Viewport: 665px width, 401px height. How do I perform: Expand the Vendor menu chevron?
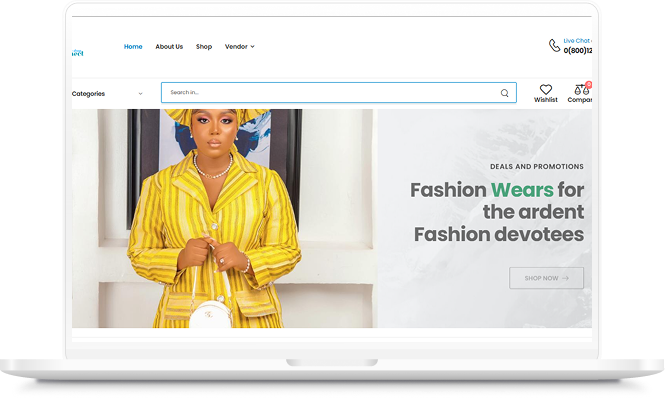tap(253, 47)
